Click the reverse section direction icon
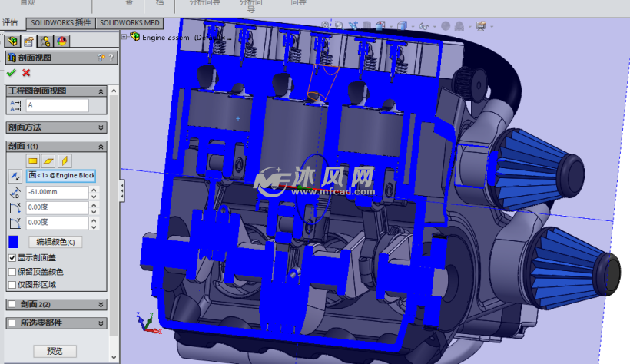This screenshot has height=364, width=630. (x=15, y=177)
